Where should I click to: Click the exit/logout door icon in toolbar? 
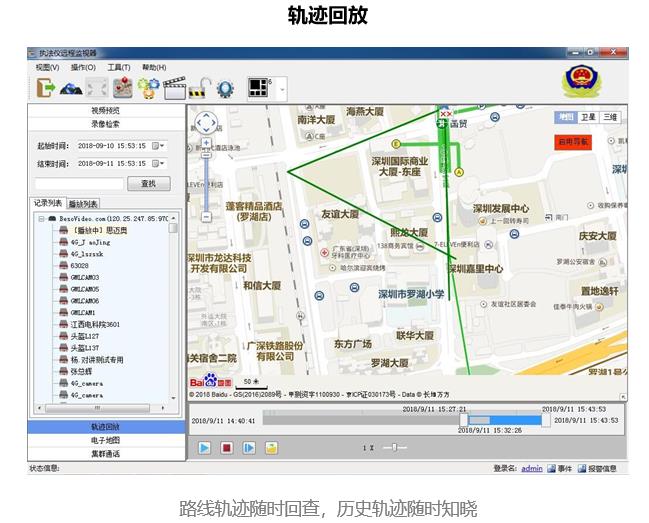46,87
